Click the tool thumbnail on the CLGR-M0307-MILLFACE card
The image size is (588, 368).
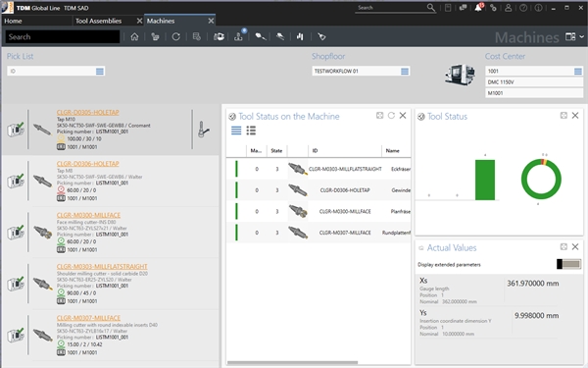[x=42, y=335]
